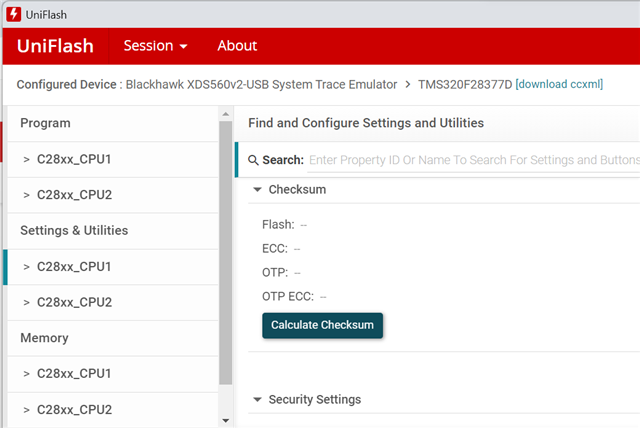Collapse the Security Settings section
This screenshot has height=428, width=640.
257,399
